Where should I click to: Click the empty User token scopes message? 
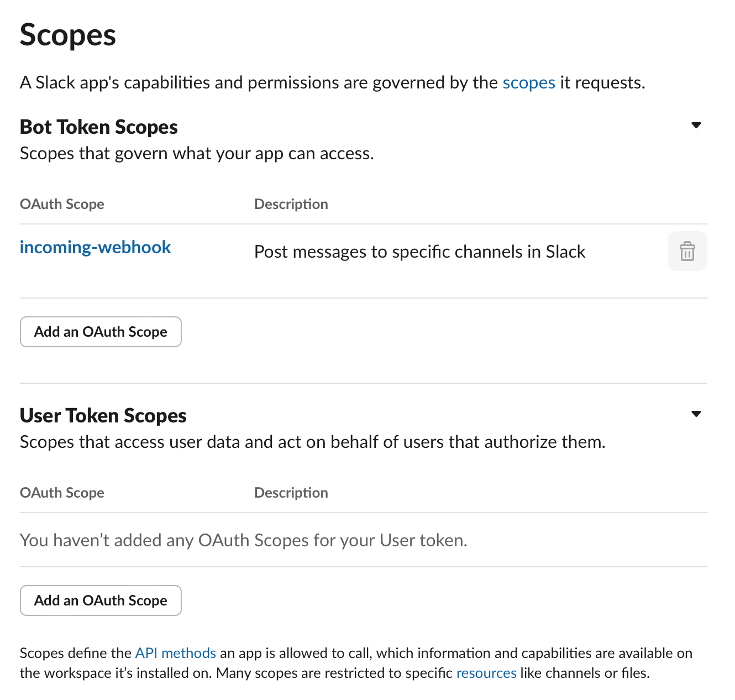243,540
